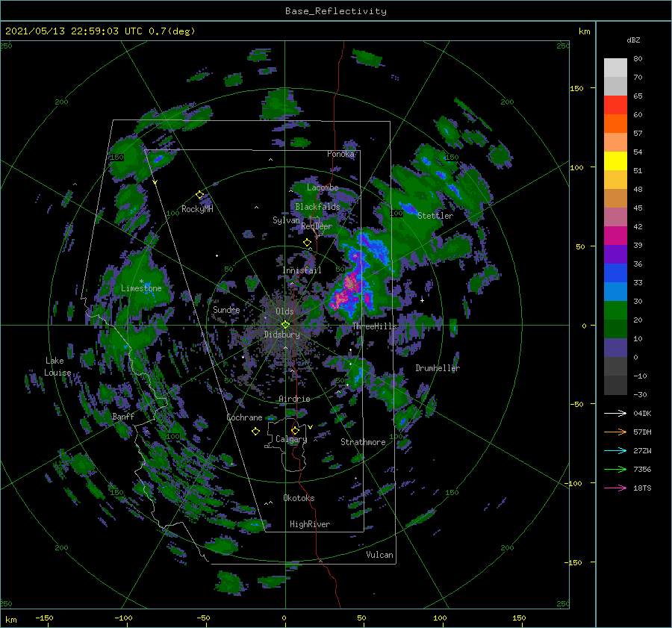Click the orange 57DM arrow icon

point(615,432)
